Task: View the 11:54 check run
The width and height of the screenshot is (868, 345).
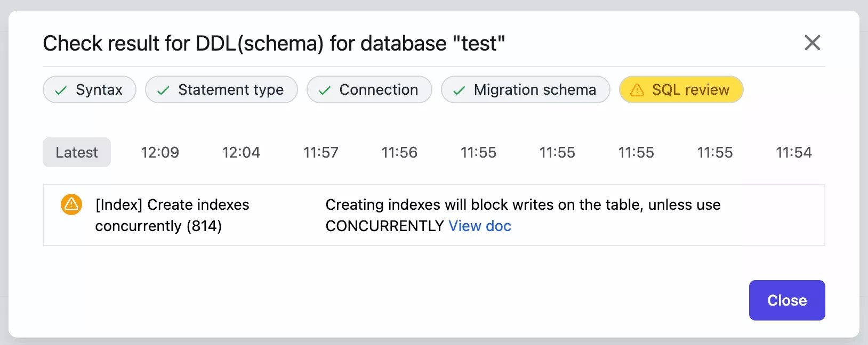Action: point(794,152)
